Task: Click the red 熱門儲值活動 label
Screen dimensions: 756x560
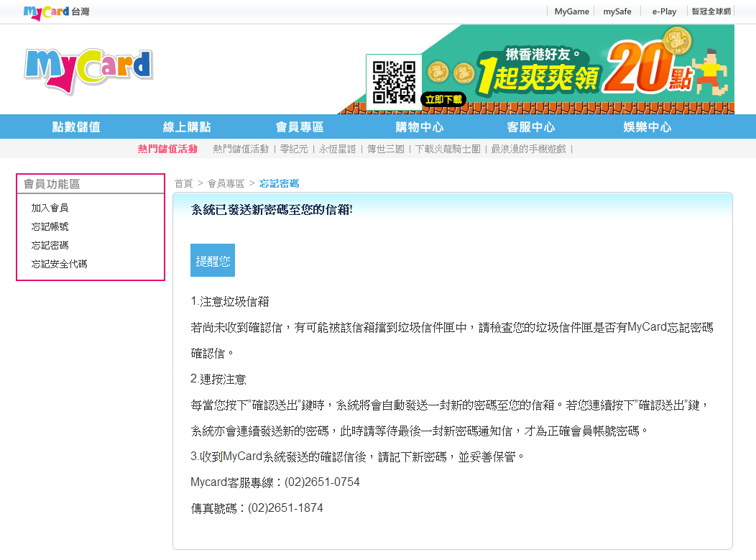Action: pos(167,149)
